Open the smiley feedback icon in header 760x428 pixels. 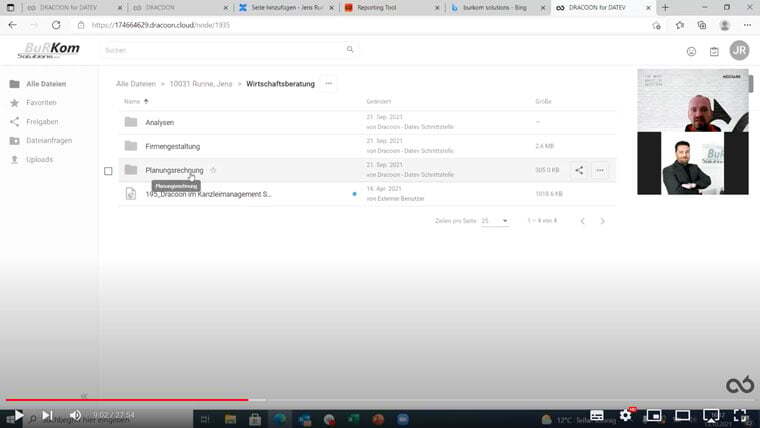click(x=691, y=51)
